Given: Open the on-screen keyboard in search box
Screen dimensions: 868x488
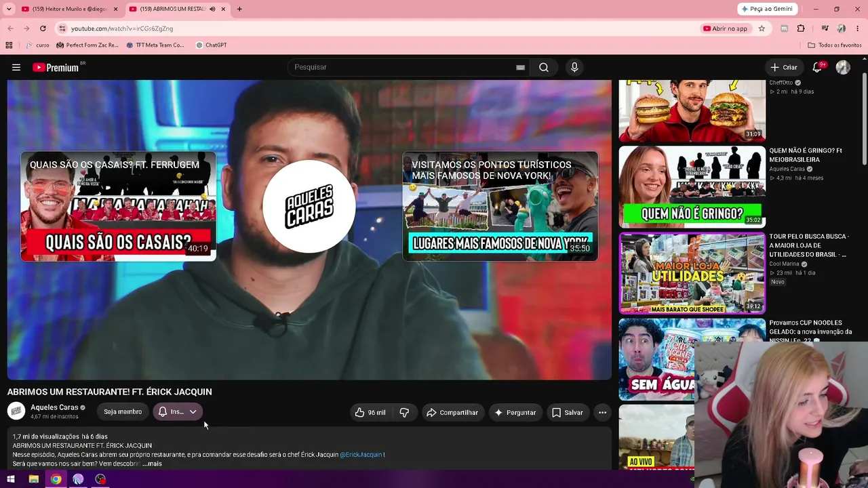Looking at the screenshot, I should [520, 67].
